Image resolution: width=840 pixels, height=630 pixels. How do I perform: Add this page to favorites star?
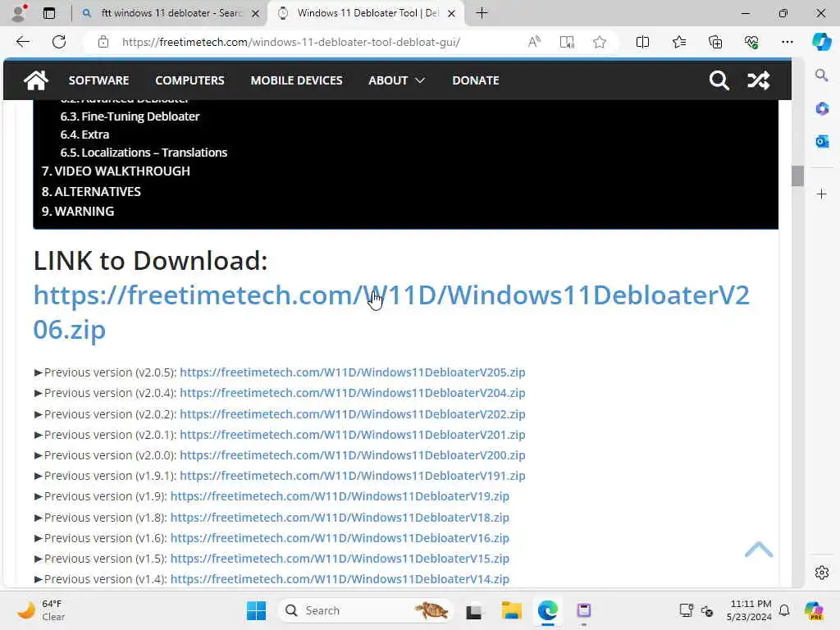600,42
